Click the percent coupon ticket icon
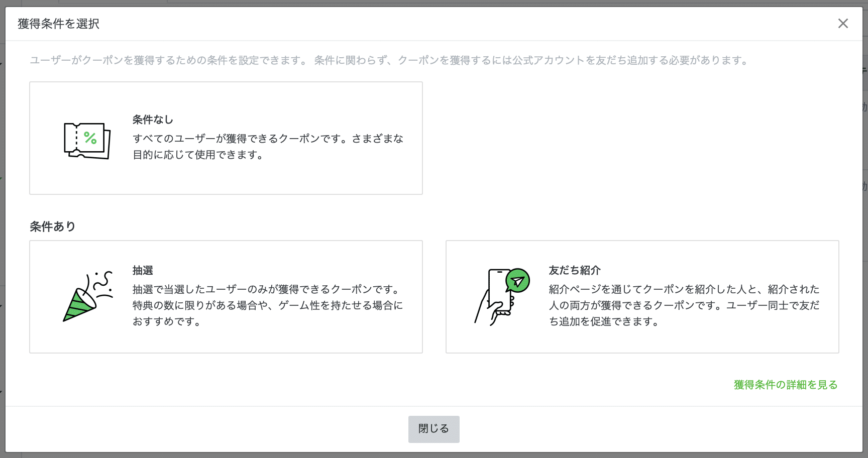This screenshot has width=868, height=458. click(x=87, y=141)
